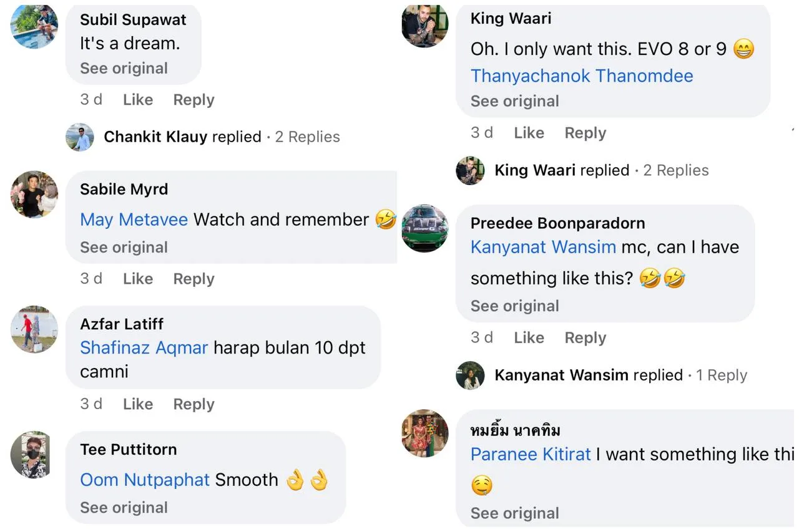
Task: Open small Chankit Klauy reply avatar
Action: pyautogui.click(x=80, y=137)
